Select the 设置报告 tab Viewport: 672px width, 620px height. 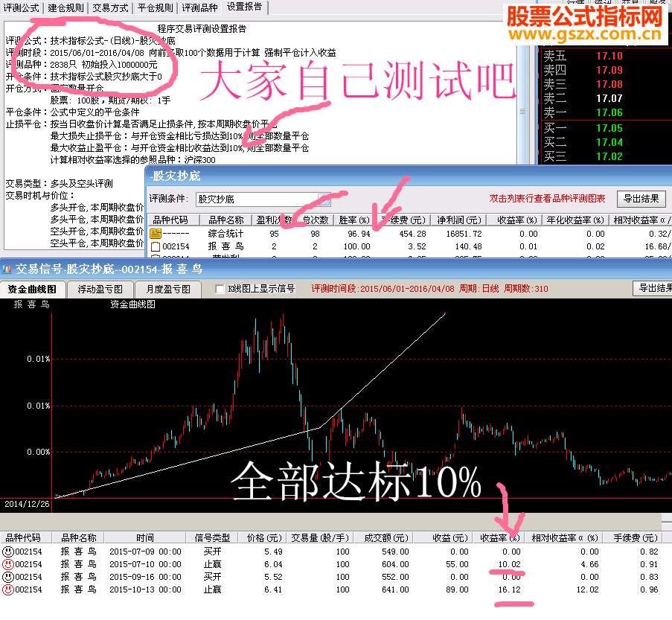pyautogui.click(x=245, y=7)
